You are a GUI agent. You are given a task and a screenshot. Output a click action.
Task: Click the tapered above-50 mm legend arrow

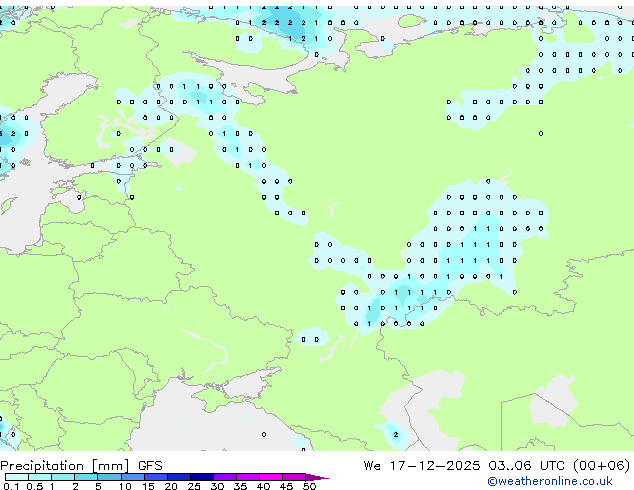point(317,477)
